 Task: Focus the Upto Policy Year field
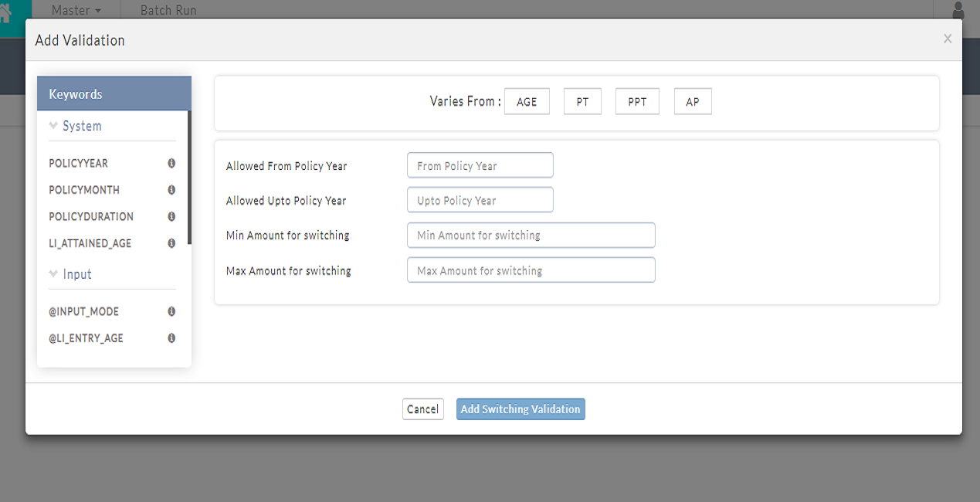coord(480,200)
